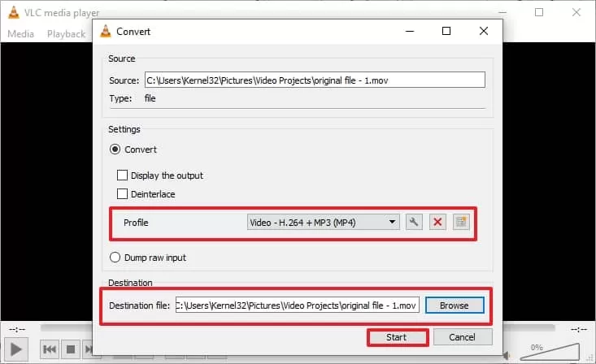Click the Source path field
The image size is (596, 364).
[x=315, y=80]
